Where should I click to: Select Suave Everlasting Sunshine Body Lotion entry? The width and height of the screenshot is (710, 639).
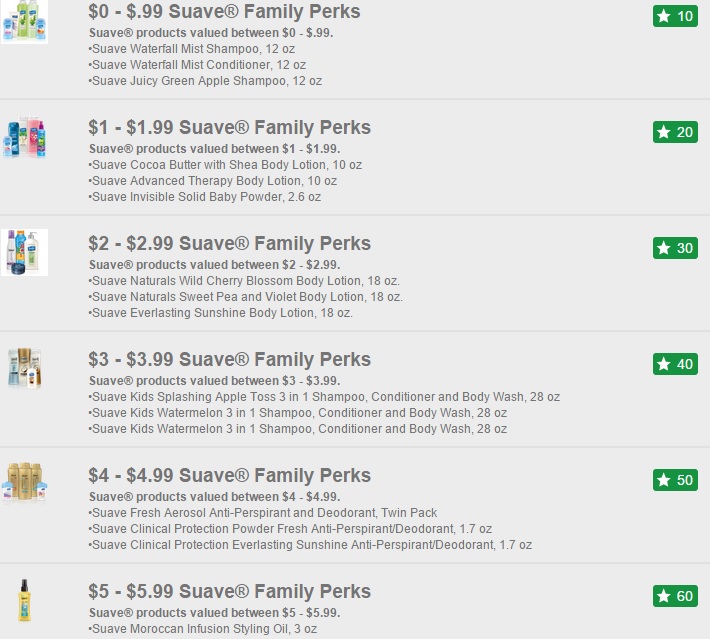click(221, 313)
